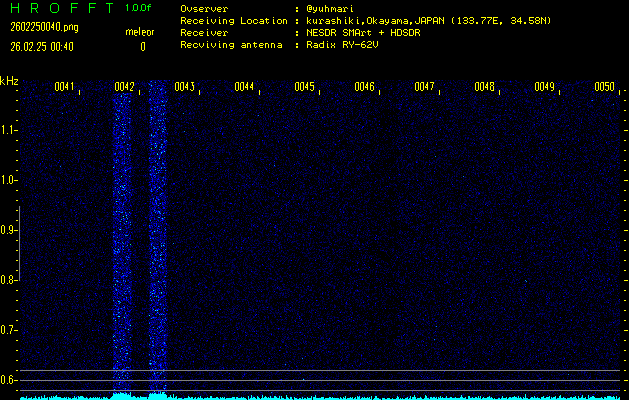Click the 0043 time marker

184,87
